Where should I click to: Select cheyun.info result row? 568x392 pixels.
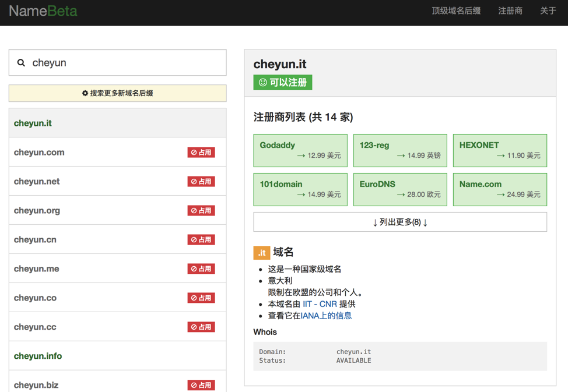click(118, 356)
